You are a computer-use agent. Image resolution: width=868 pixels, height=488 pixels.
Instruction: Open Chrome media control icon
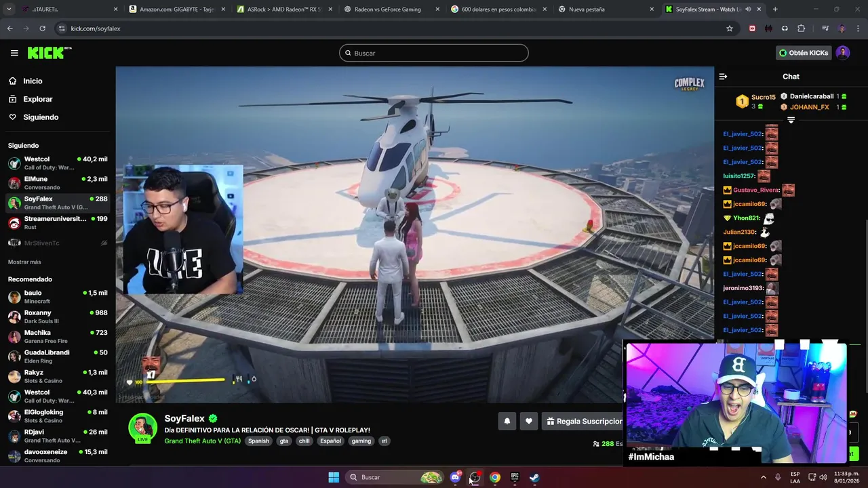[x=825, y=28]
